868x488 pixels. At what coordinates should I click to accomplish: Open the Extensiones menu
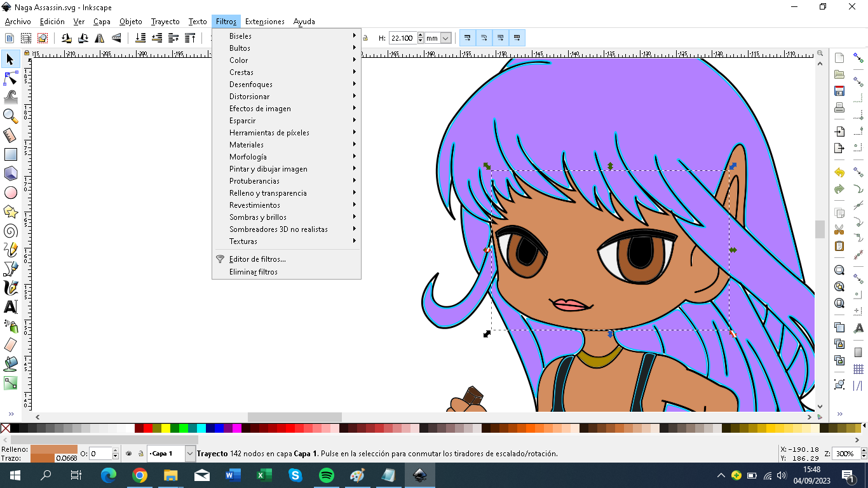click(x=265, y=22)
